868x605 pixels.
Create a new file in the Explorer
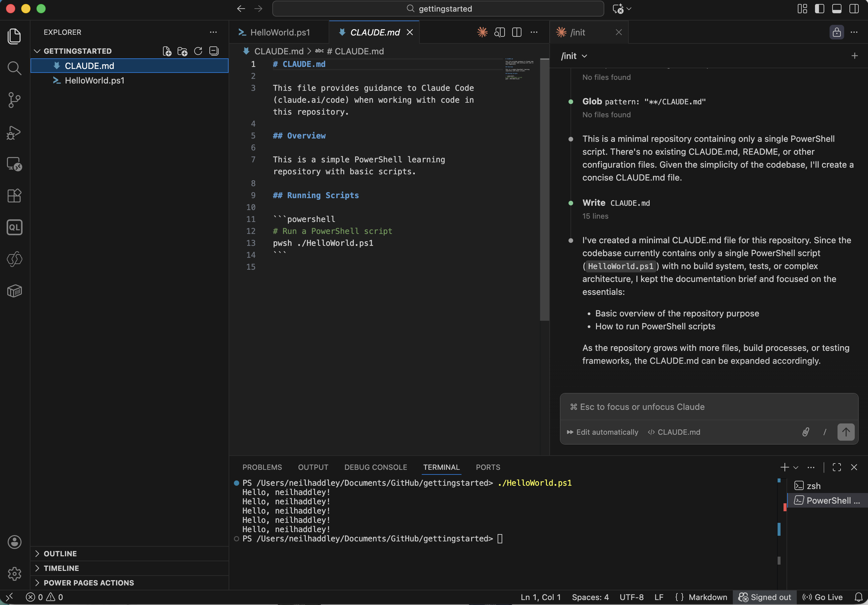click(x=166, y=51)
